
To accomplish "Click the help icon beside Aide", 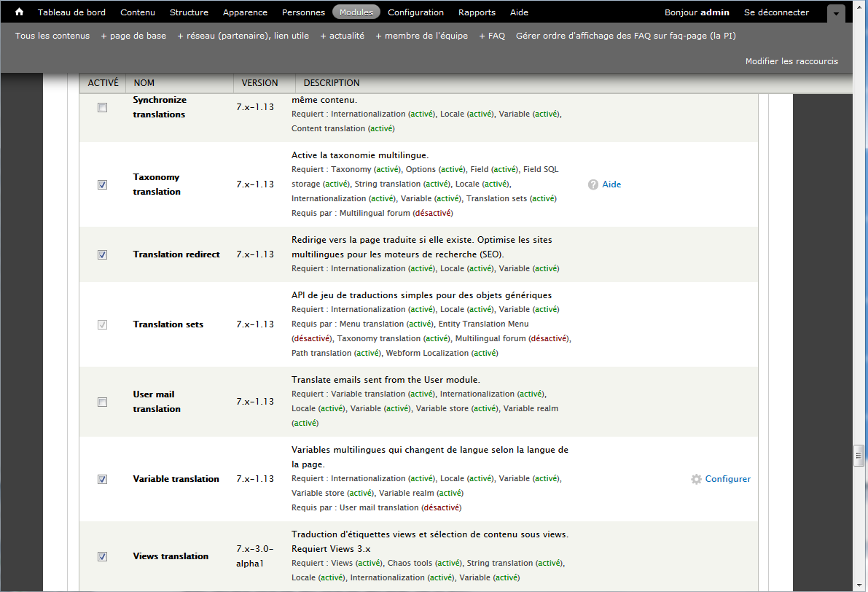I will [593, 184].
